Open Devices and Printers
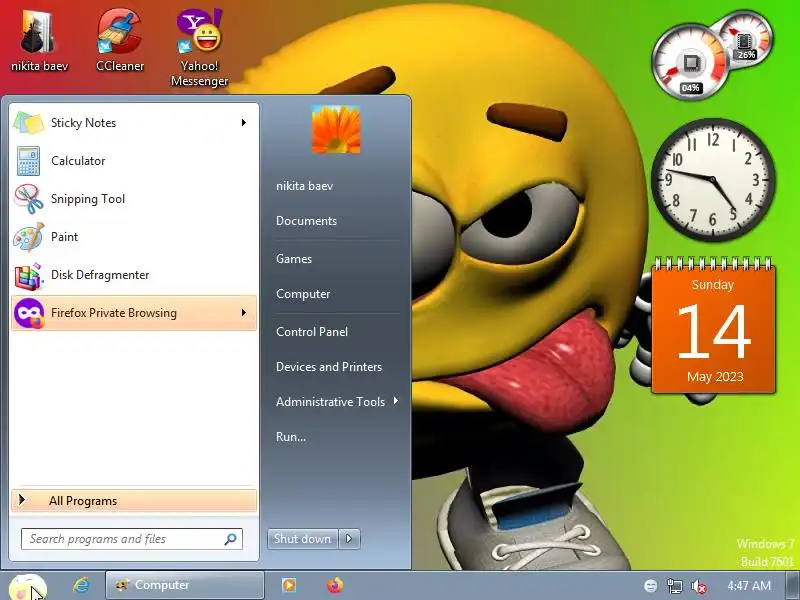Screen dimensions: 800x600 tap(329, 367)
